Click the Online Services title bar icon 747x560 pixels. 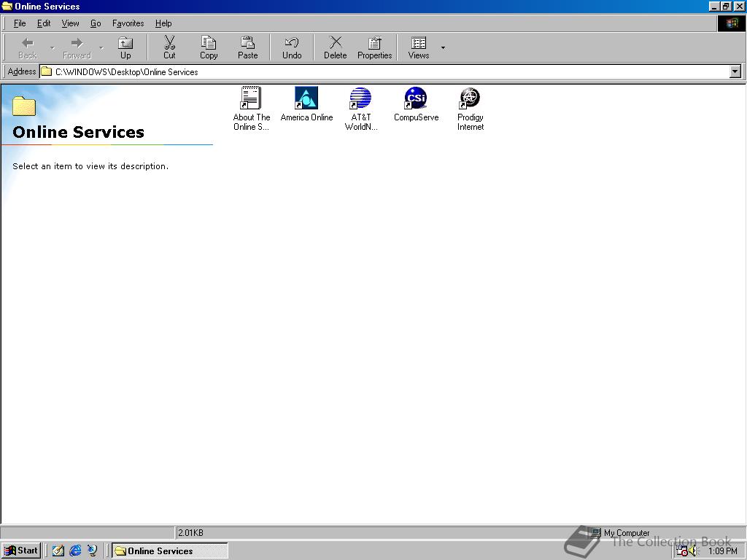(x=7, y=6)
